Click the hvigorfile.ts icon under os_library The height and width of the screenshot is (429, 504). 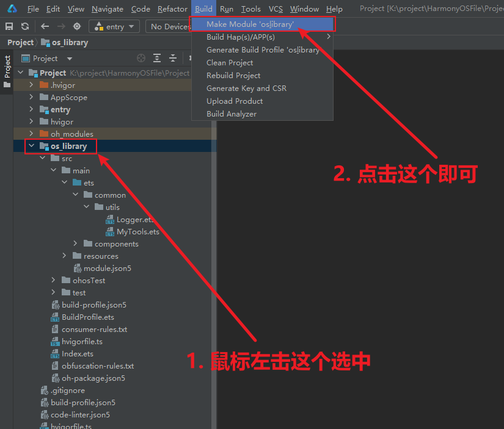point(55,342)
